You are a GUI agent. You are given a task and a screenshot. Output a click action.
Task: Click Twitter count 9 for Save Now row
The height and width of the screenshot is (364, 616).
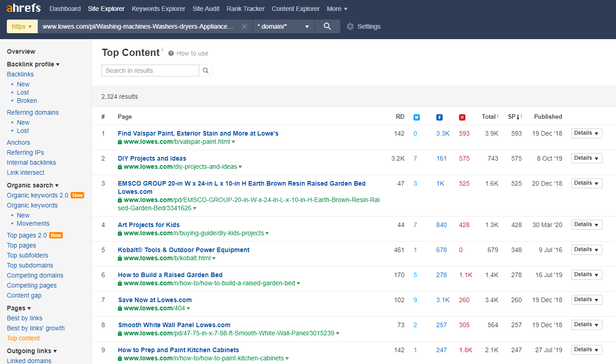coord(415,300)
